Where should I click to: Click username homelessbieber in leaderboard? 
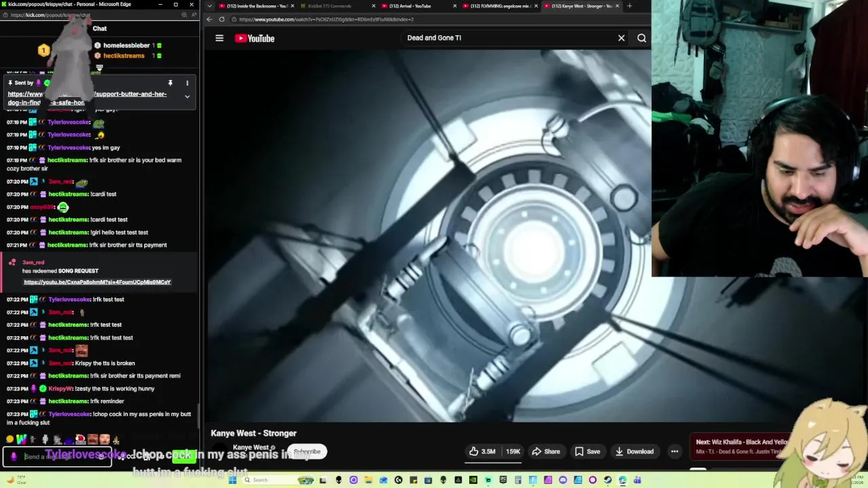click(126, 45)
